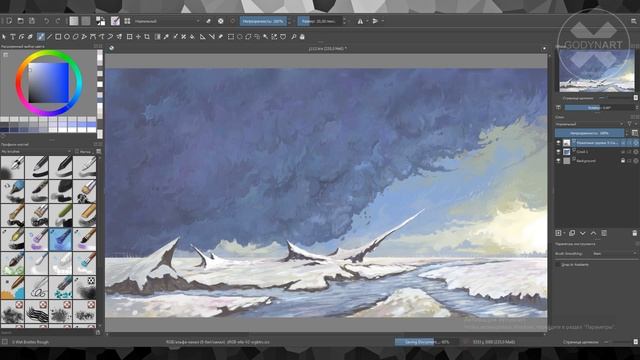Select the Rectangle shape tool
Image resolution: width=640 pixels, height=360 pixels.
click(58, 37)
